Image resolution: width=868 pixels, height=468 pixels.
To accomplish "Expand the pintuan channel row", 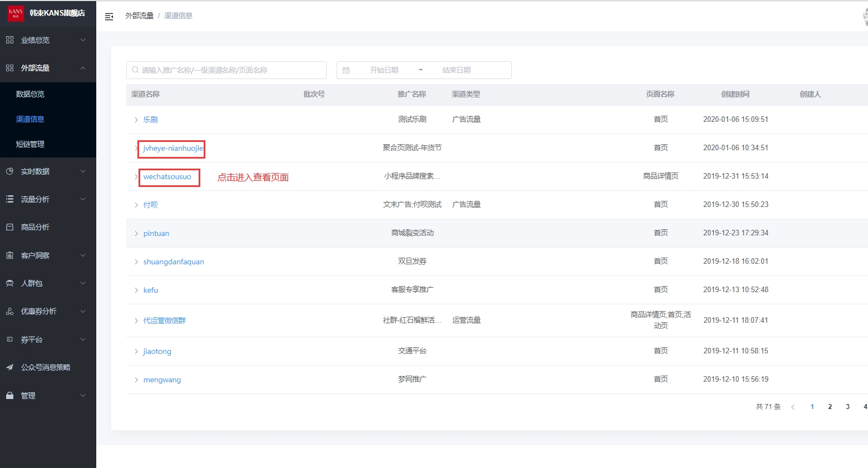I will 136,233.
